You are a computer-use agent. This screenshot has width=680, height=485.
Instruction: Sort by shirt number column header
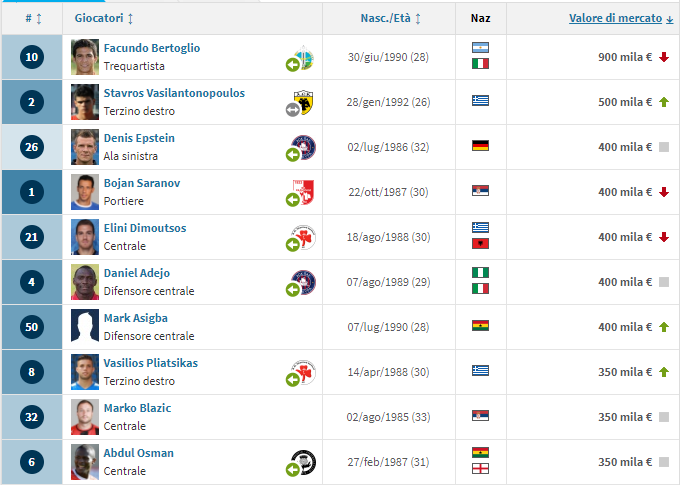pyautogui.click(x=33, y=18)
